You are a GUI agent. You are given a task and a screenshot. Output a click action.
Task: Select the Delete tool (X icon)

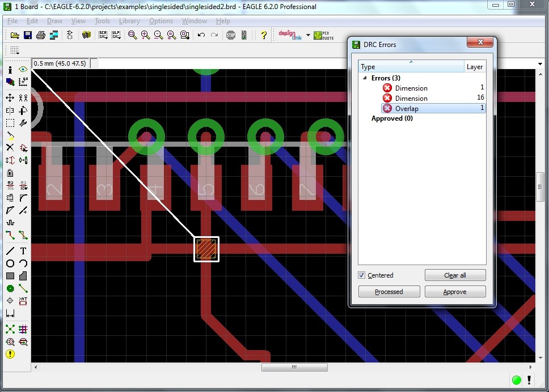click(10, 147)
